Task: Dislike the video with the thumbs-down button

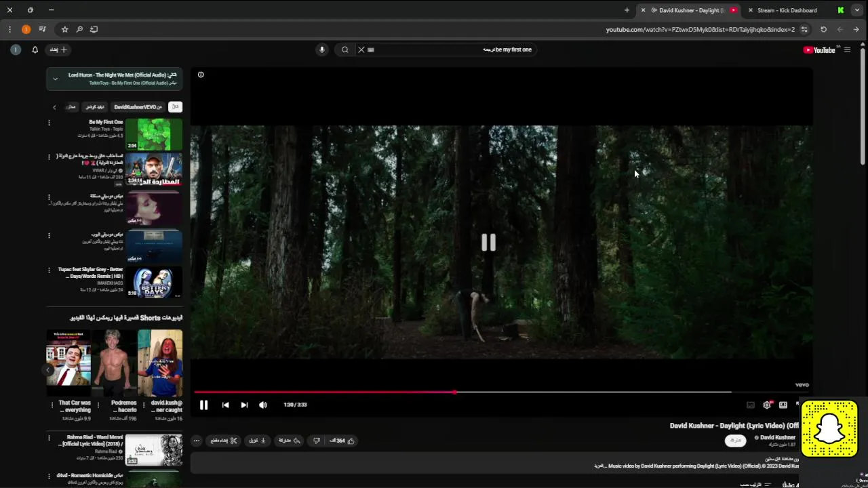Action: (x=316, y=441)
